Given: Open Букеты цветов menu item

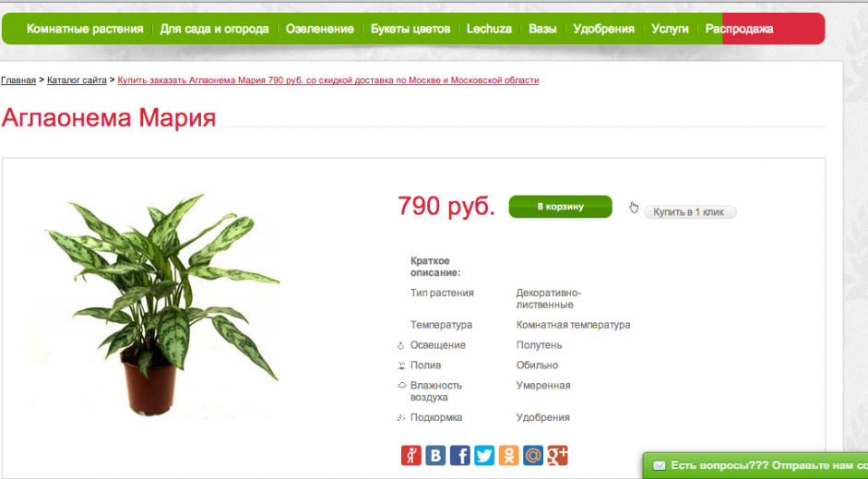Looking at the screenshot, I should click(410, 29).
